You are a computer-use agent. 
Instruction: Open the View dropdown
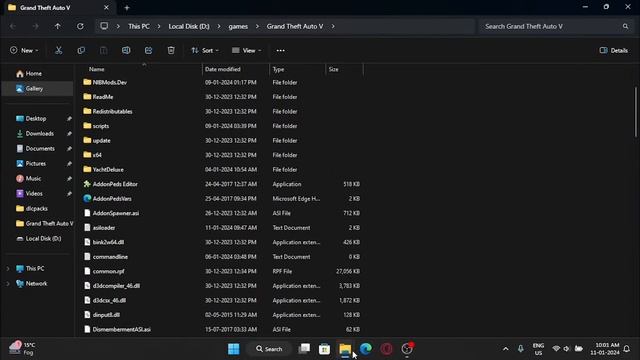(247, 51)
